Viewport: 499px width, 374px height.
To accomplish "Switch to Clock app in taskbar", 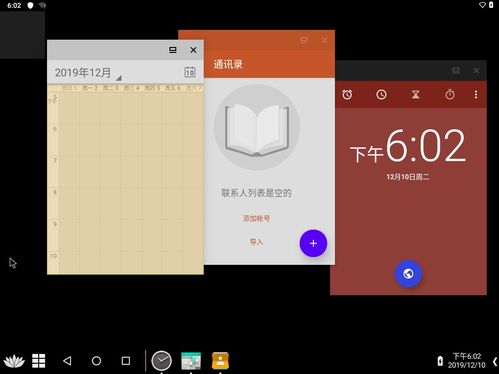I will 162,361.
